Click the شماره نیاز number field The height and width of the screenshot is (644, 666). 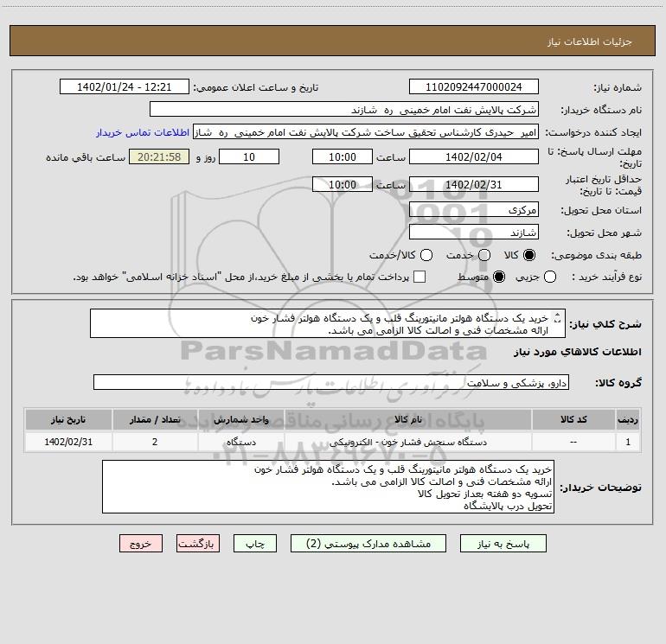(474, 87)
